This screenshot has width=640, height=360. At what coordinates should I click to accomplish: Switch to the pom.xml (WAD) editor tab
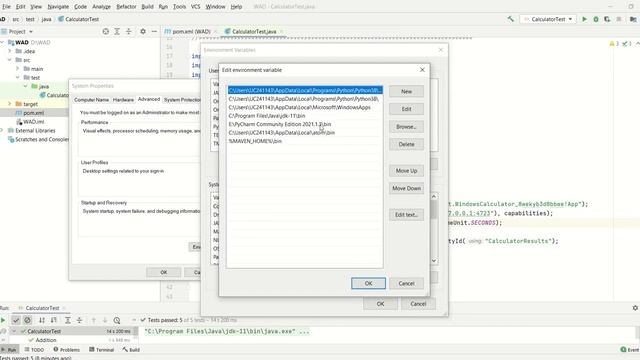pyautogui.click(x=191, y=31)
